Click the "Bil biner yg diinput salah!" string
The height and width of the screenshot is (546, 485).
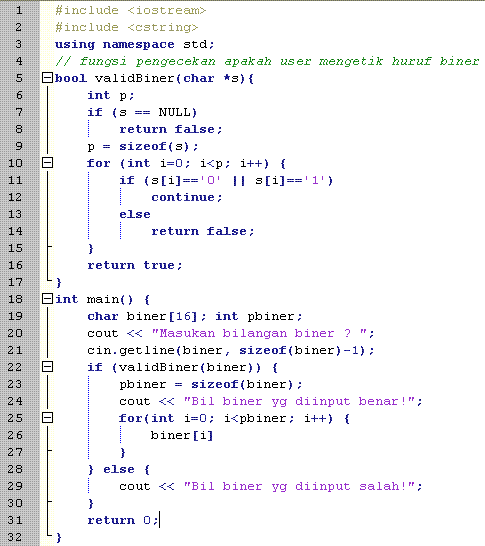tap(299, 486)
